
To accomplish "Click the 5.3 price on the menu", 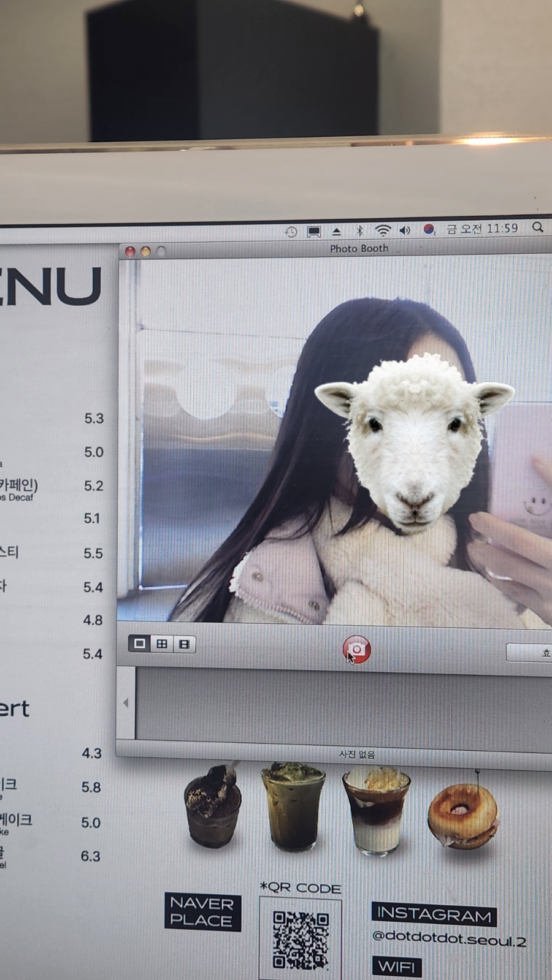I will [94, 419].
